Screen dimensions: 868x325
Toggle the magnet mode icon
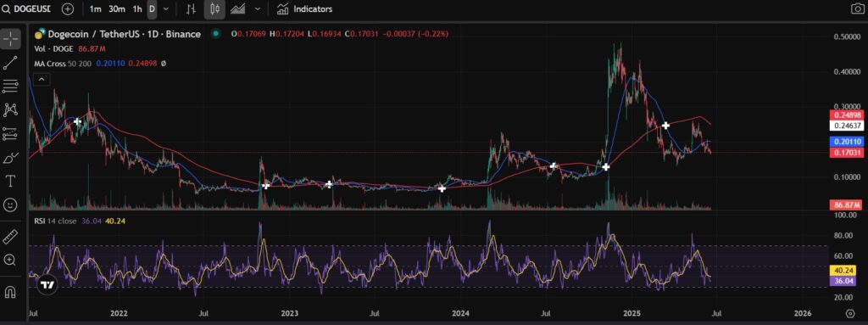click(x=10, y=292)
